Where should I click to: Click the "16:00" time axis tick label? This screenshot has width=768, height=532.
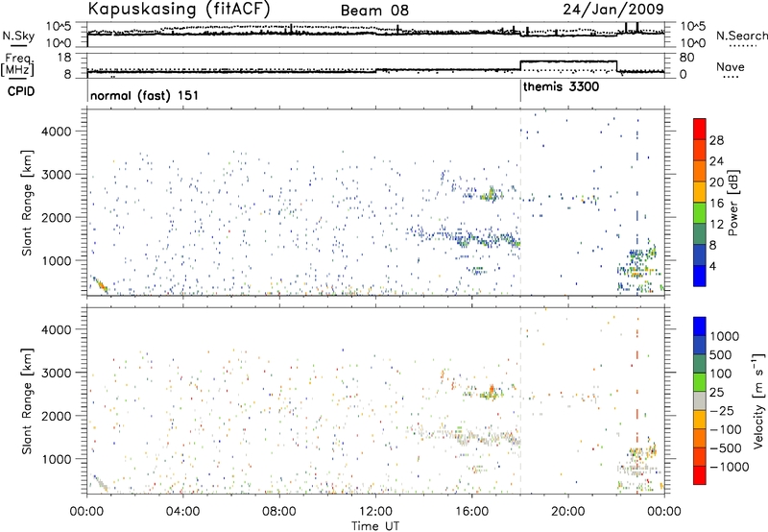click(x=471, y=512)
